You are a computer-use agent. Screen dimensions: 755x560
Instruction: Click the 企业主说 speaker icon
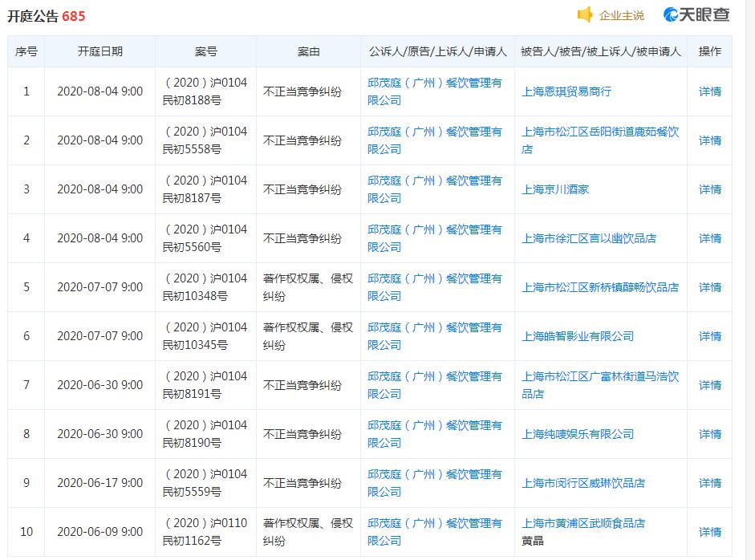pos(585,15)
